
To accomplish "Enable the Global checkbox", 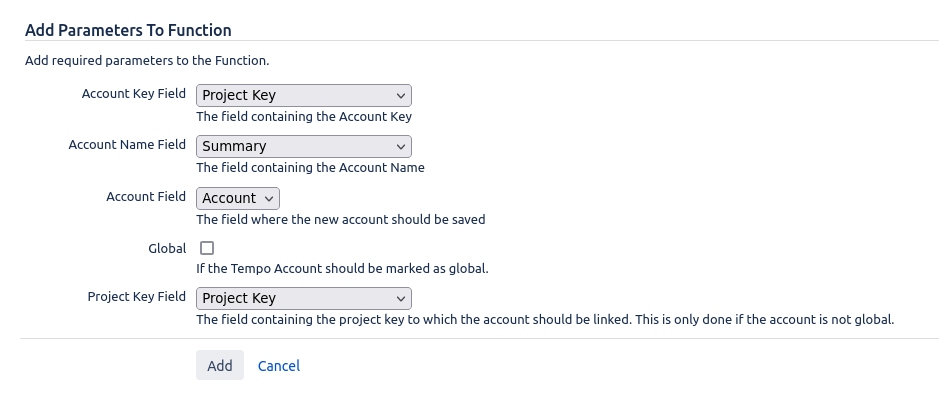I will [x=207, y=248].
